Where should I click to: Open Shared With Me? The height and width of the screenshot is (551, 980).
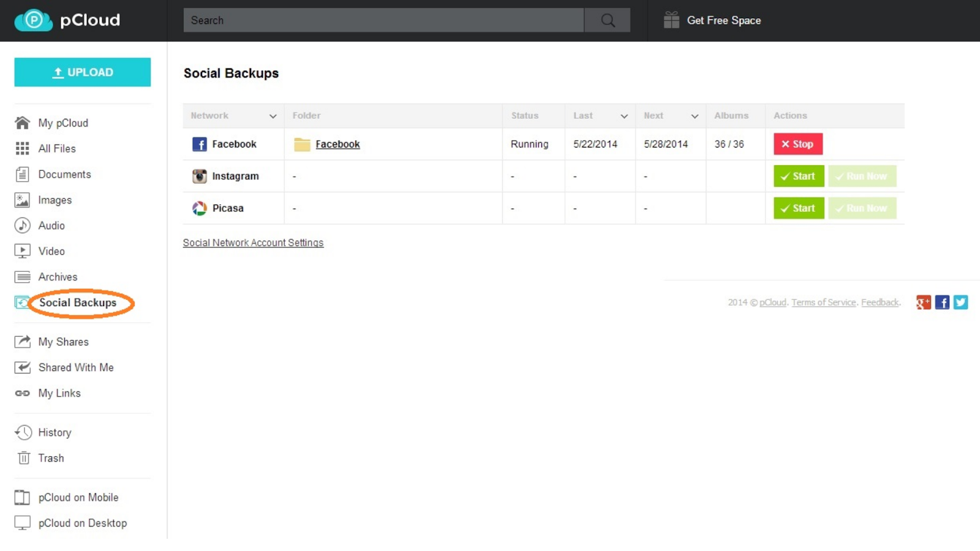[x=76, y=367]
